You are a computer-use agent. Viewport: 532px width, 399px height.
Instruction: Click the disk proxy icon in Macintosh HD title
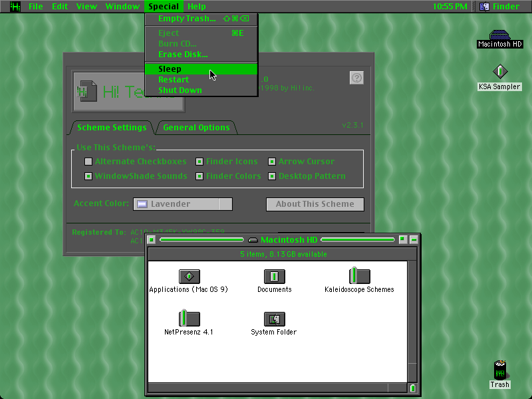tap(253, 240)
